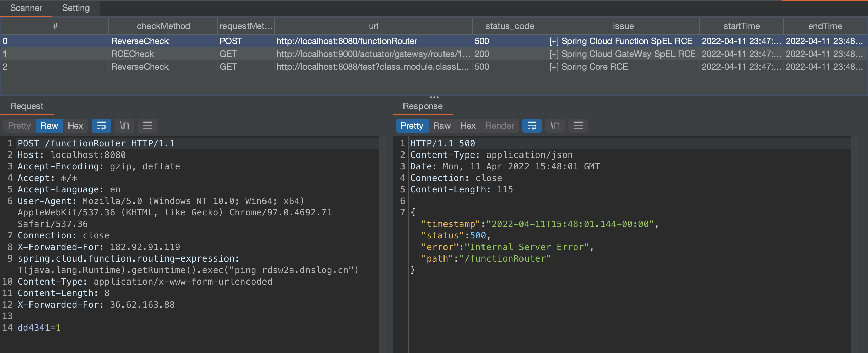Select row with Spring Cloud GateWay SpEL RCE
Screen dimensions: 868x353
(x=434, y=54)
